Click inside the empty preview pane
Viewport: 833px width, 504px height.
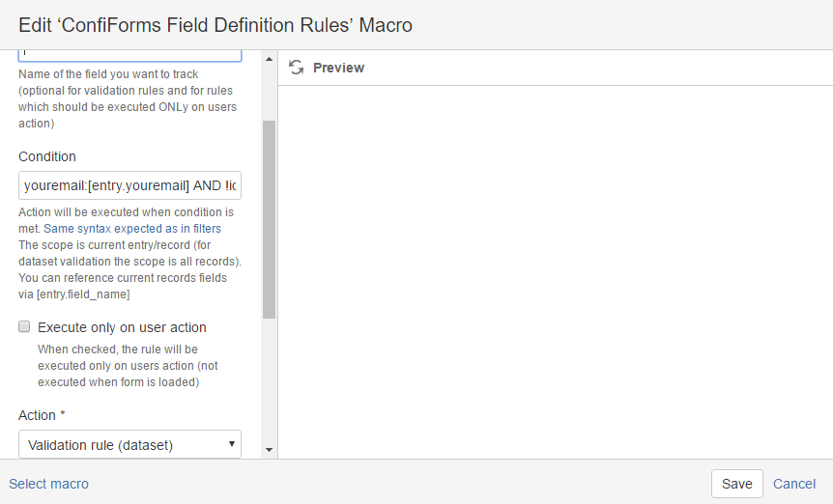pos(555,270)
